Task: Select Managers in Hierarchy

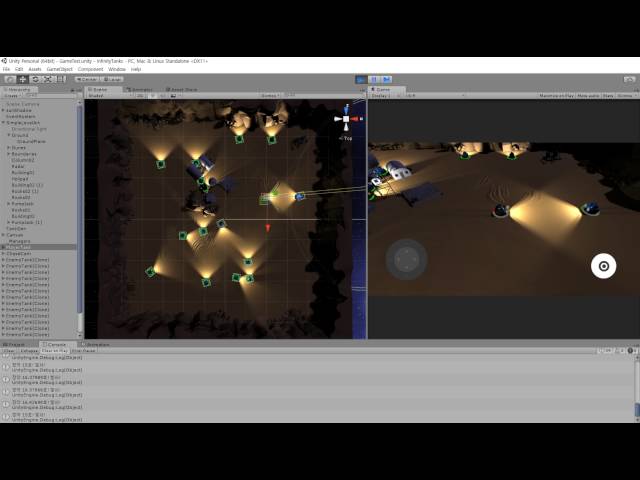Action: coord(20,241)
